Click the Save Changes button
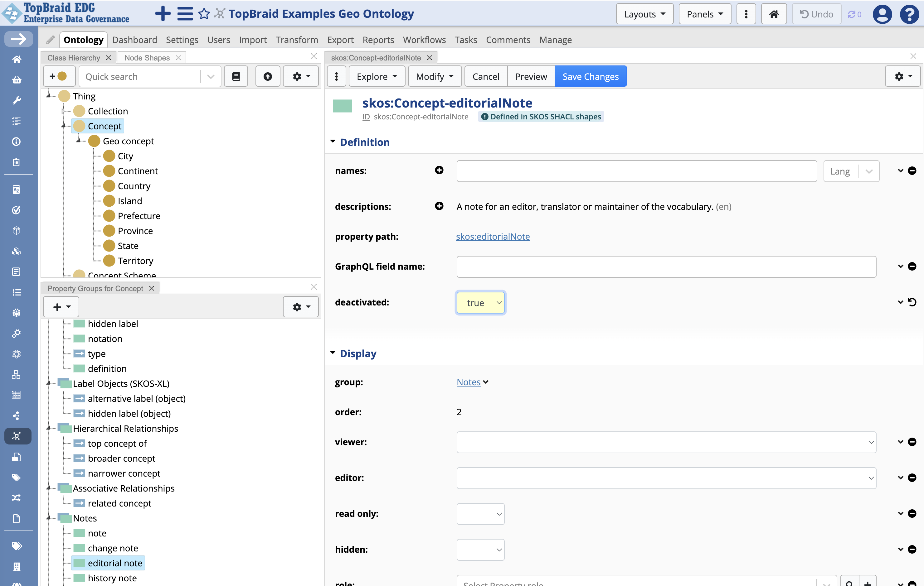Viewport: 924px width, 586px height. 590,76
